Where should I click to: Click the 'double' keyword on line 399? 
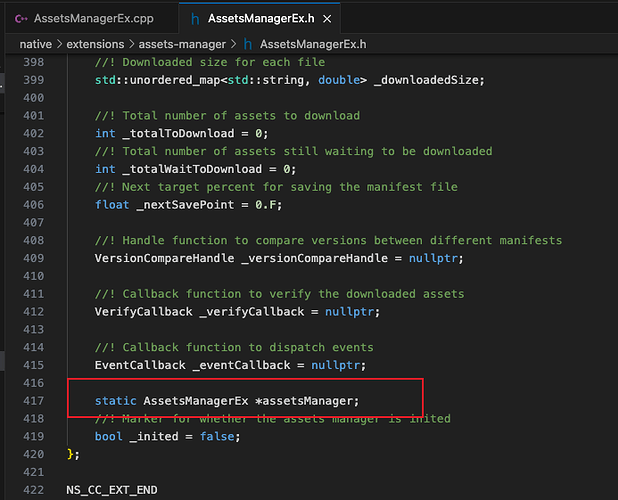(339, 80)
